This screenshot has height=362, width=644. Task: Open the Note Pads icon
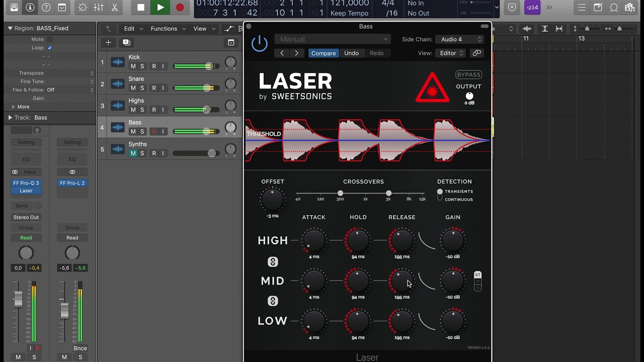pos(598,8)
